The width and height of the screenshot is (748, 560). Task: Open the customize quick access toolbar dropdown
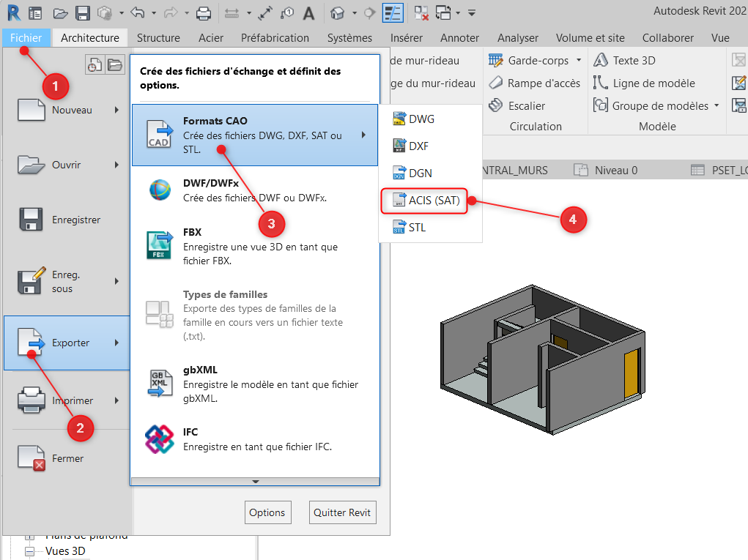[472, 13]
